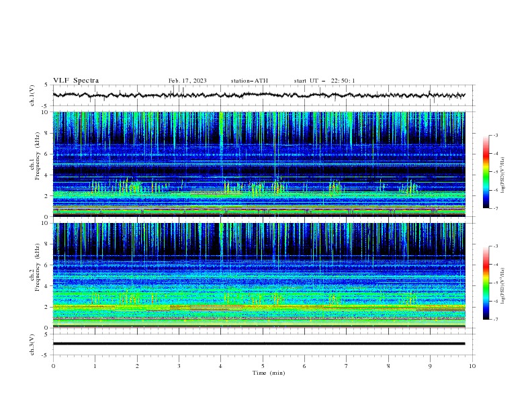Click the "start UT = 22:50: 1" text

point(324,81)
